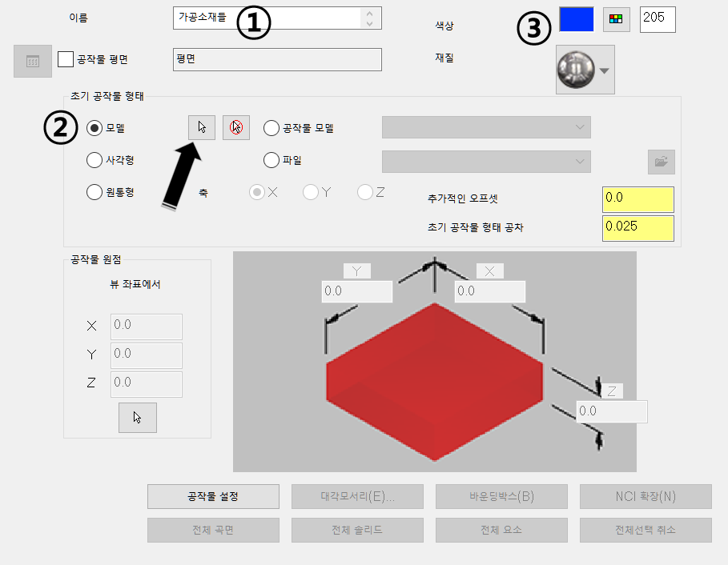The height and width of the screenshot is (565, 728).
Task: Click the 공작물 설정 button
Action: click(x=213, y=496)
